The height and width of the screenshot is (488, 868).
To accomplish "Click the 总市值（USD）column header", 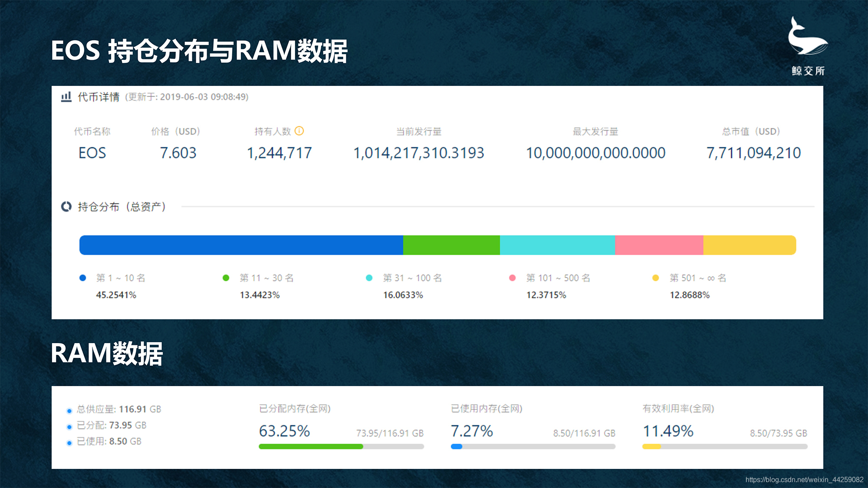I will tap(751, 131).
